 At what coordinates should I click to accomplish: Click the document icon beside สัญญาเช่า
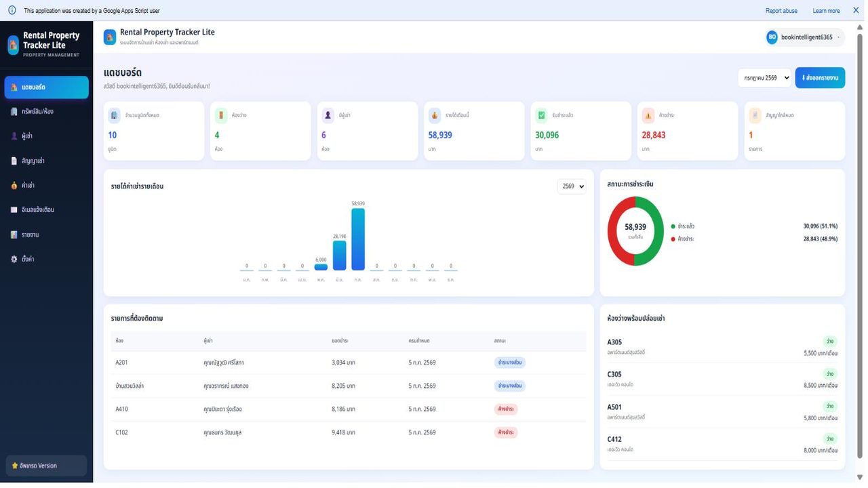coord(14,161)
